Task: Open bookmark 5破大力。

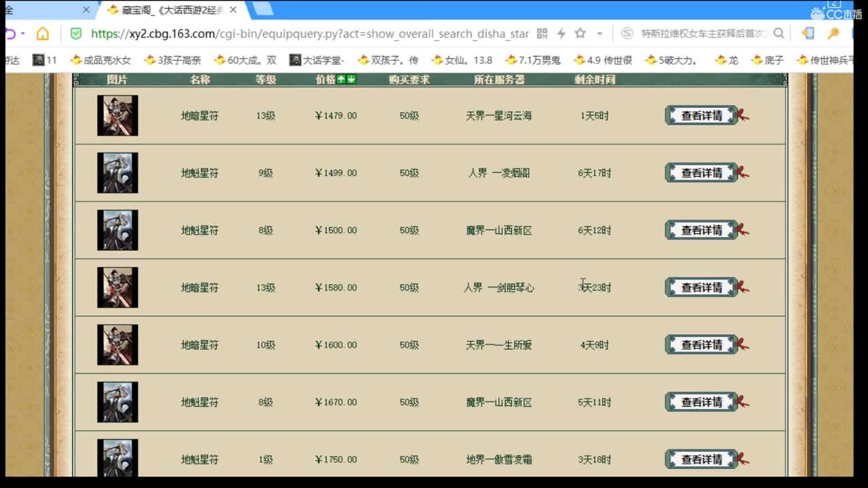Action: pyautogui.click(x=671, y=60)
